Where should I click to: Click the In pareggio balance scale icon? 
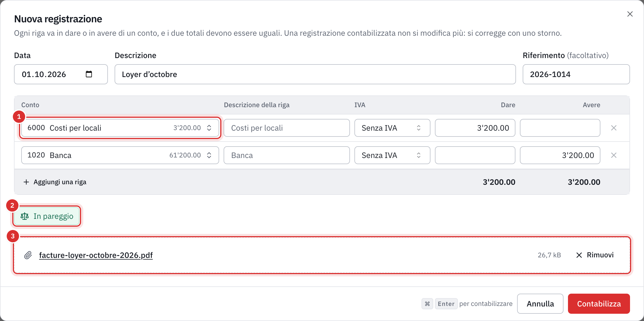pyautogui.click(x=25, y=216)
